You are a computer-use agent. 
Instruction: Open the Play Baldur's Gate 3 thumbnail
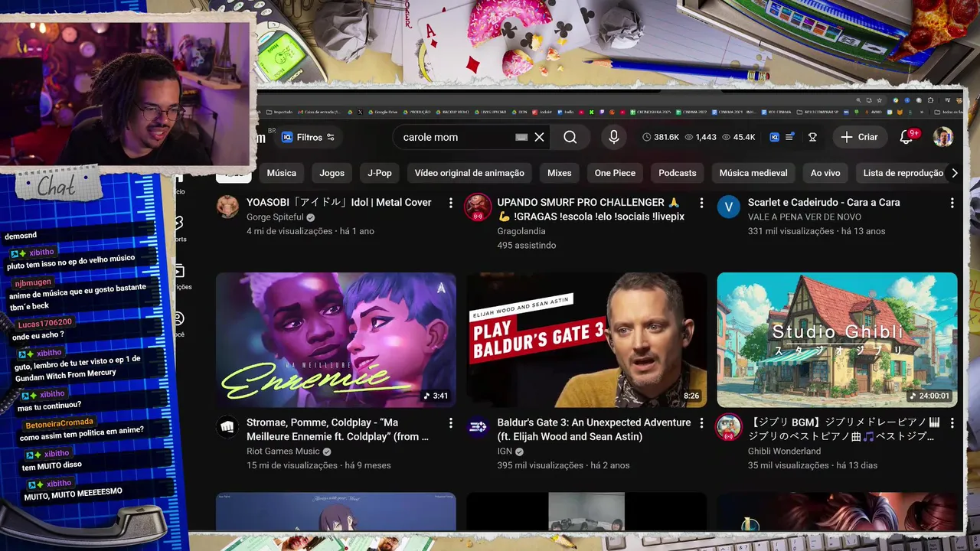click(586, 340)
